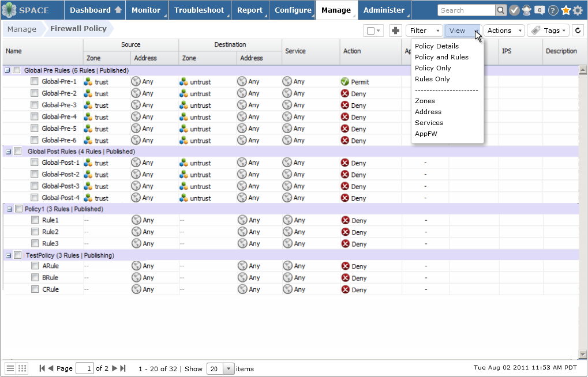The image size is (588, 377).
Task: Go to previous page arrow icon
Action: (51, 368)
